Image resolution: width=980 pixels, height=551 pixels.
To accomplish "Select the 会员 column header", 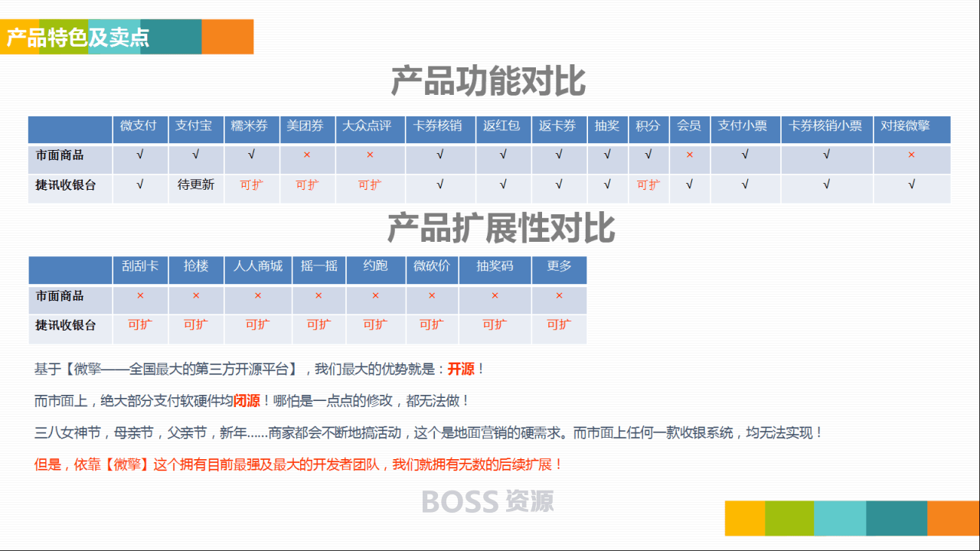I will click(690, 129).
